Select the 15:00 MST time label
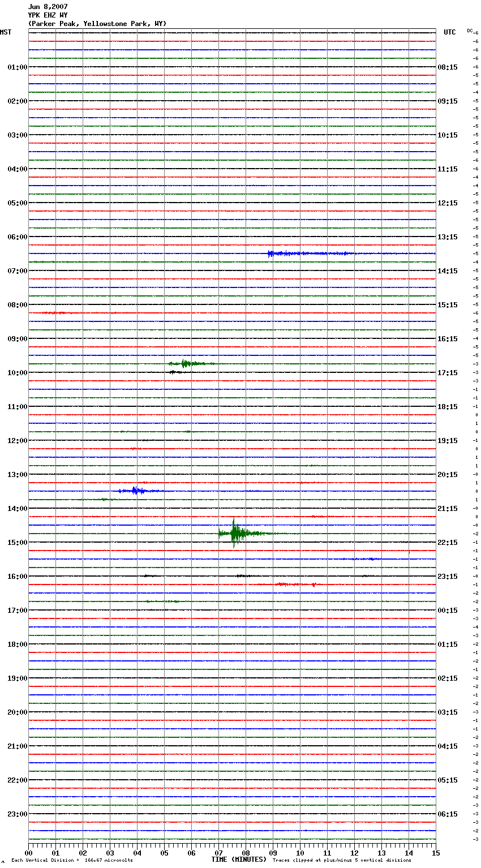Screen dimensions: 481x868 click(x=18, y=543)
